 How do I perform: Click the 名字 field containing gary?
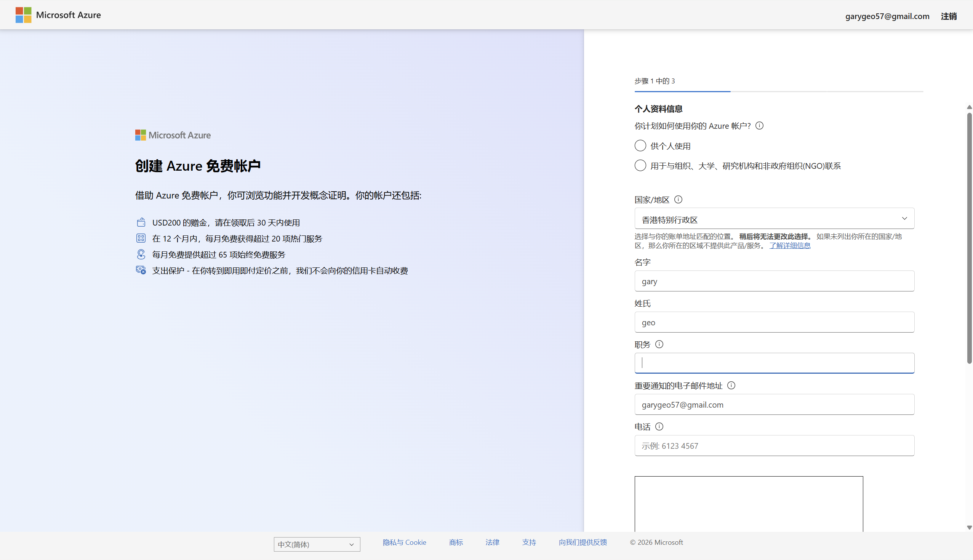tap(774, 281)
